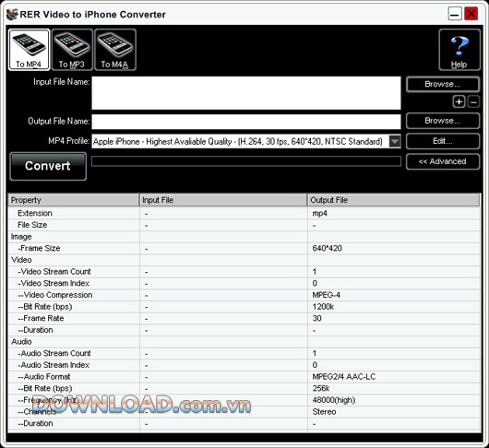Image resolution: width=489 pixels, height=448 pixels.
Task: Click the conversion progress bar
Action: point(246,161)
